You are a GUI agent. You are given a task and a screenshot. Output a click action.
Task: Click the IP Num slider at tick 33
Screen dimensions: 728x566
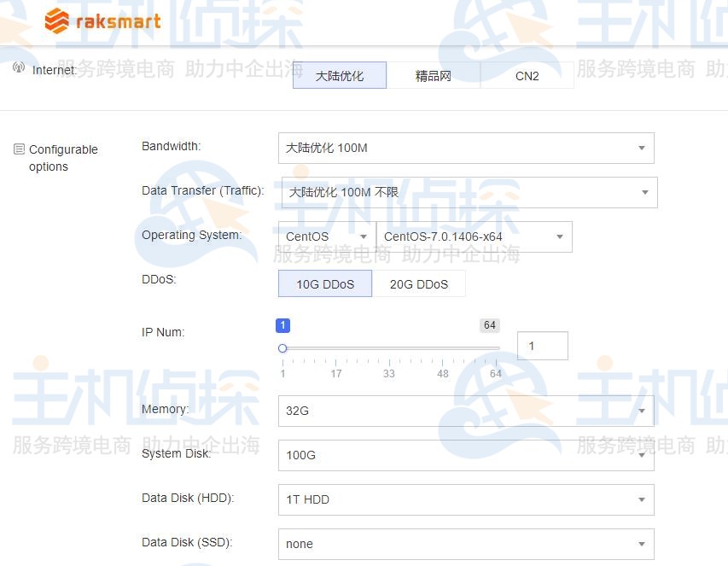[x=389, y=348]
